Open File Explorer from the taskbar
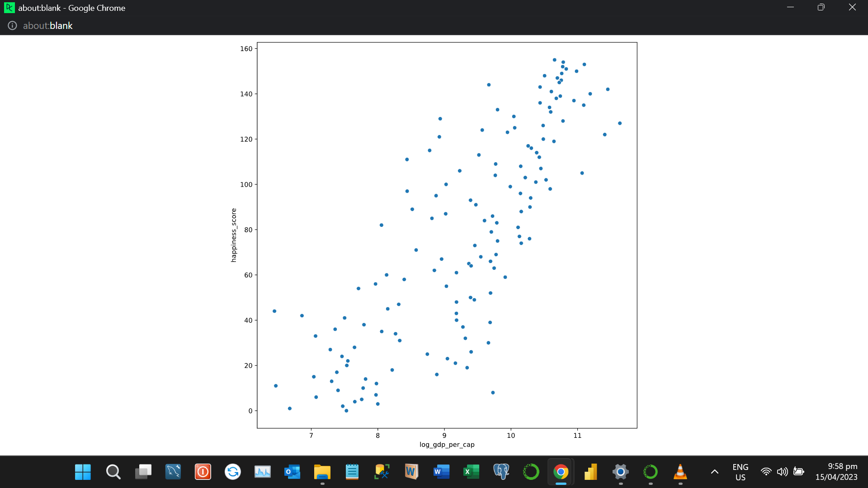 pos(322,472)
